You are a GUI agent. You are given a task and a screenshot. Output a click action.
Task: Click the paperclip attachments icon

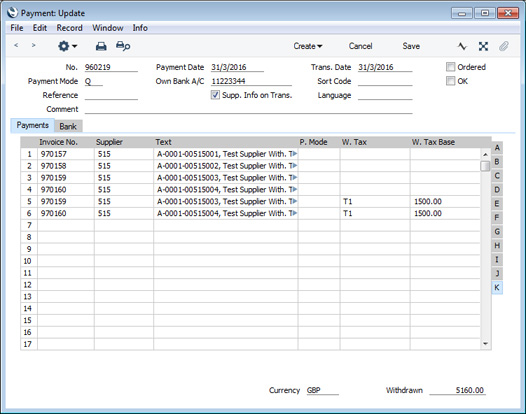tap(504, 46)
